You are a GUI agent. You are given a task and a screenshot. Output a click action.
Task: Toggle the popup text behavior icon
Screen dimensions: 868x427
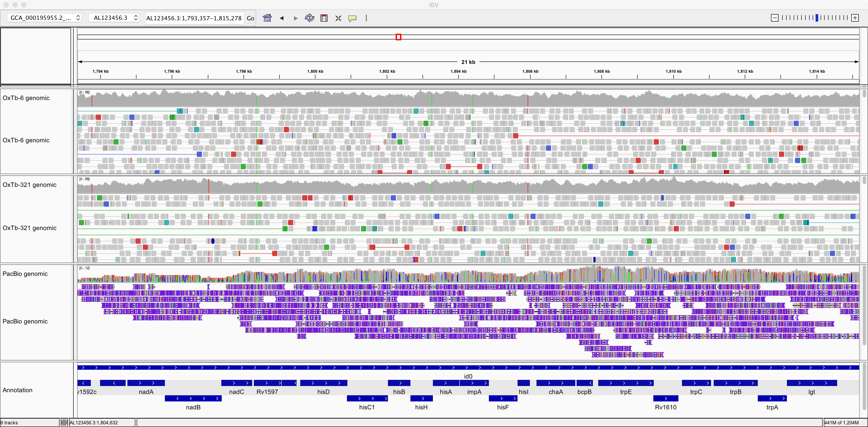coord(352,18)
